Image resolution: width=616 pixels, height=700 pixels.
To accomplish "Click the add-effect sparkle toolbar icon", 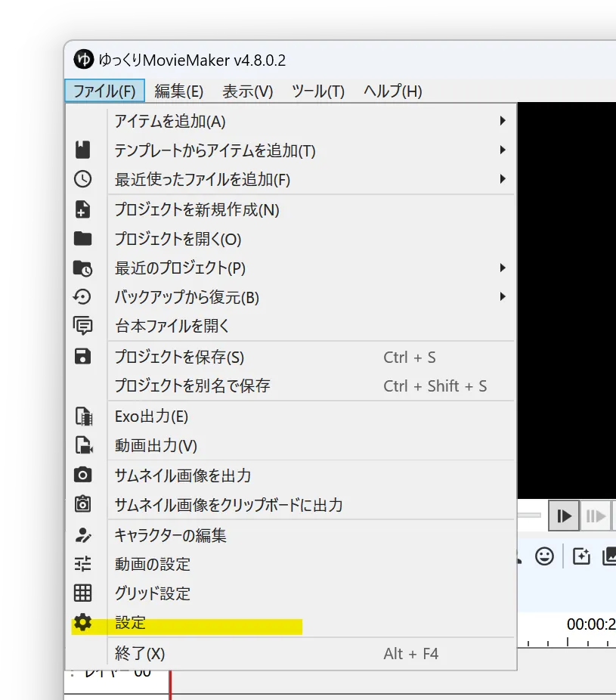I will pos(581,556).
